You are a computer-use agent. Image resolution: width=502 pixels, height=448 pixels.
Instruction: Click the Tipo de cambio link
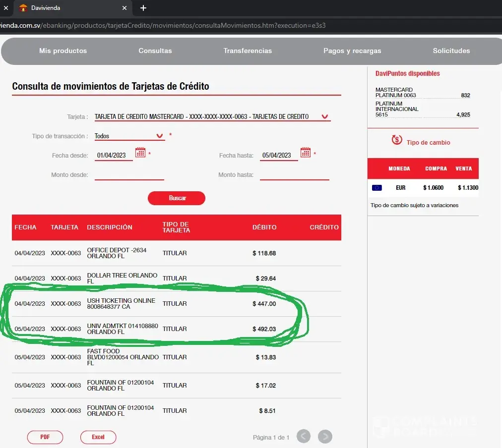[429, 143]
